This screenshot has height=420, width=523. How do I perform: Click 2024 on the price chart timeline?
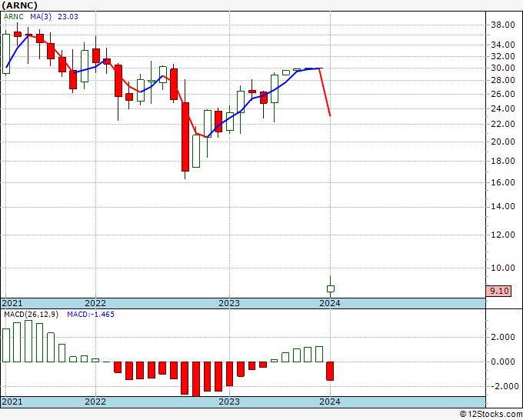click(x=330, y=303)
